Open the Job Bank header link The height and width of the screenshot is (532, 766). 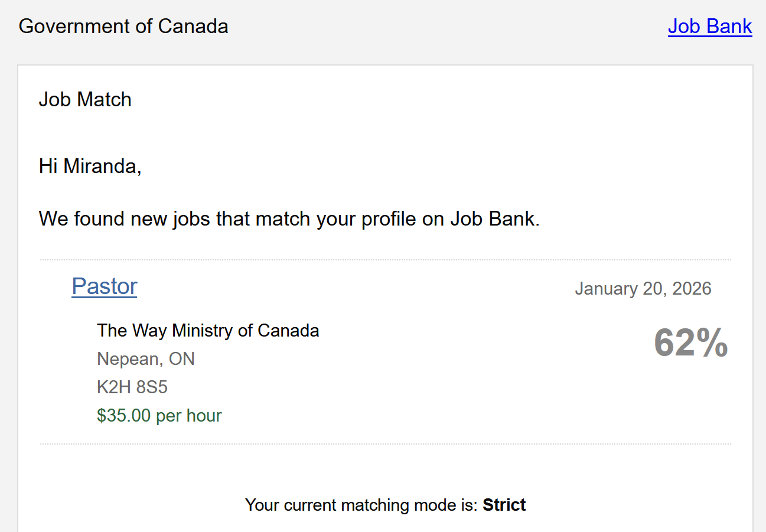tap(709, 27)
